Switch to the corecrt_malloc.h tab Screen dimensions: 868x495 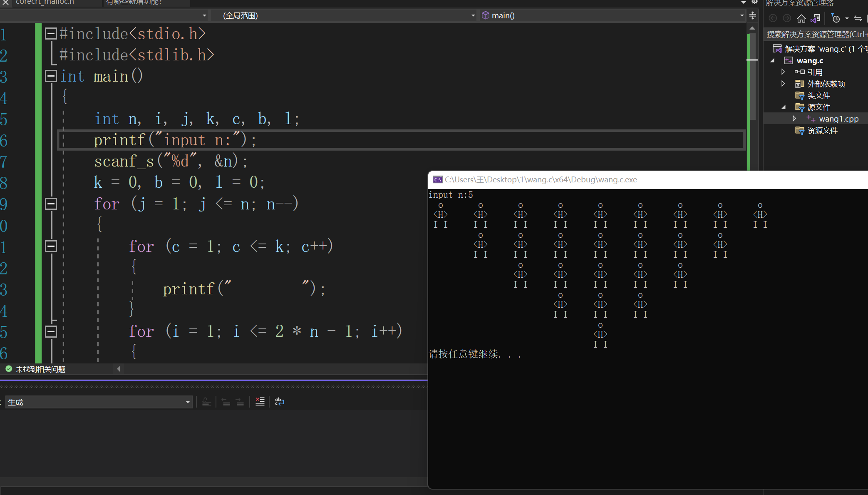[46, 2]
